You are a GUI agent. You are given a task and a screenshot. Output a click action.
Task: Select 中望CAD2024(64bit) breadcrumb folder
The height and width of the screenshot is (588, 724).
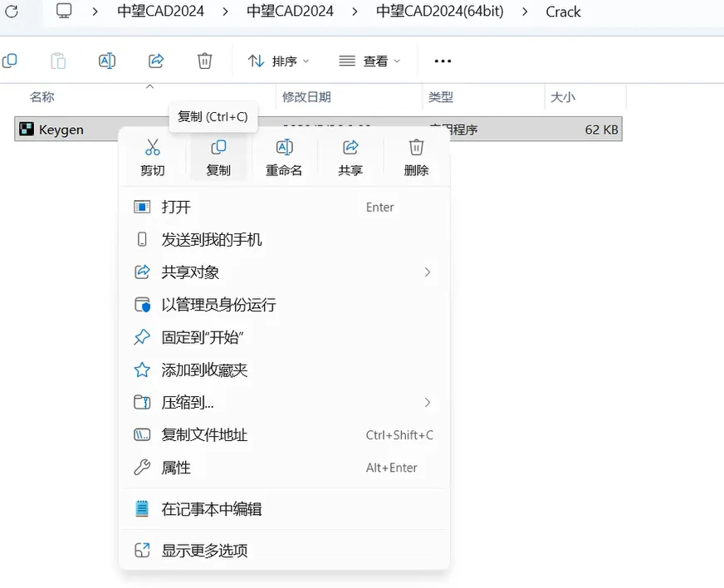(440, 11)
